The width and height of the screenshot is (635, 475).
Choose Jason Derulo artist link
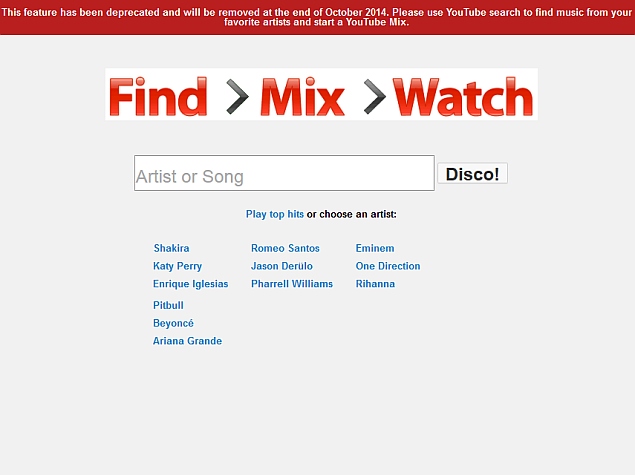pyautogui.click(x=281, y=266)
